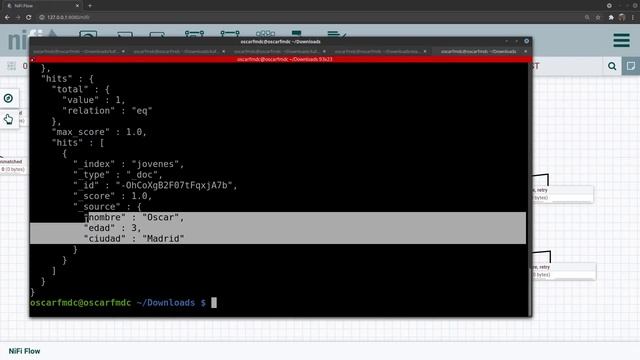
Task: Go back in the browser
Action: pyautogui.click(x=7, y=18)
